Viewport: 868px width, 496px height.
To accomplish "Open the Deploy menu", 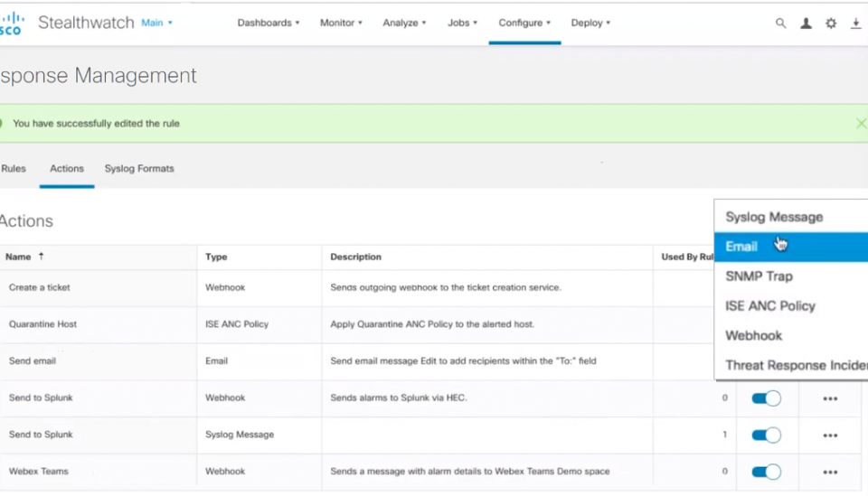I will [590, 23].
